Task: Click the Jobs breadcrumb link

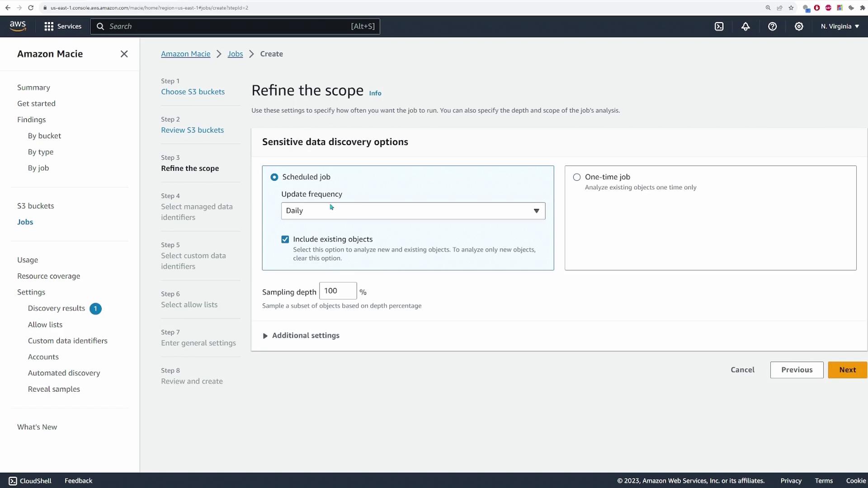Action: [235, 54]
